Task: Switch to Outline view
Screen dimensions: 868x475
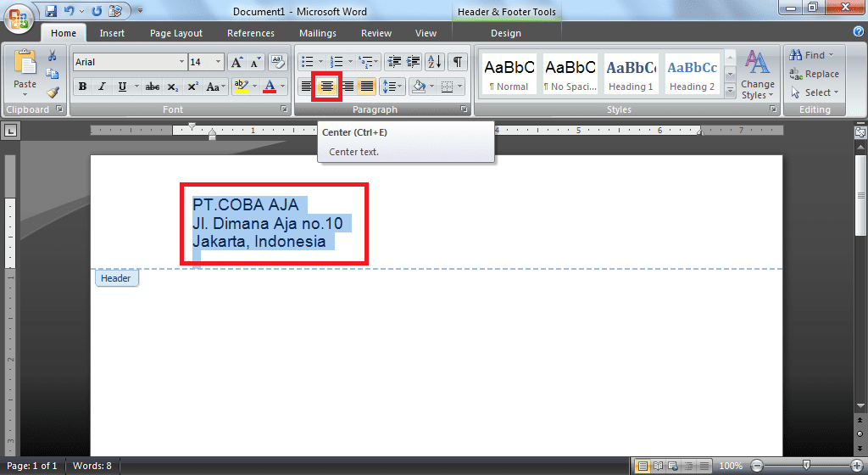Action: click(x=688, y=466)
